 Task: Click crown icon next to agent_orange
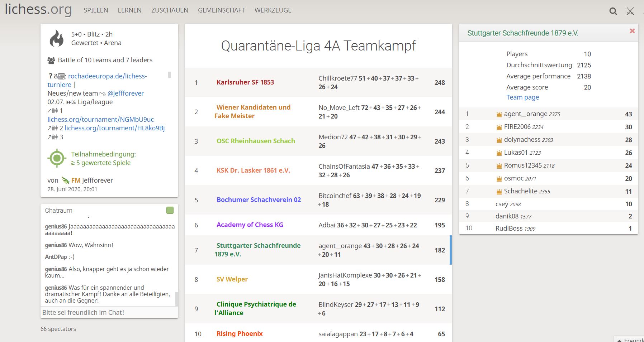[x=499, y=114]
